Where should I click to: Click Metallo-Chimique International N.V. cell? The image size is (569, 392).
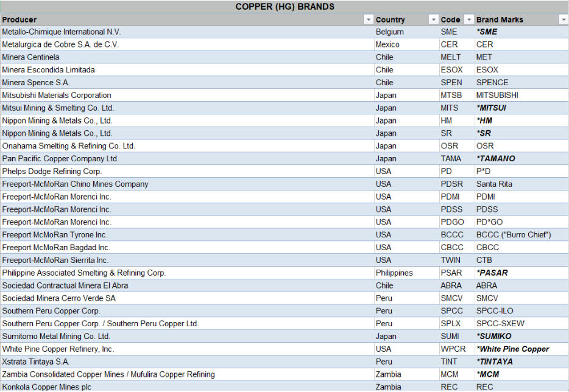coord(187,32)
